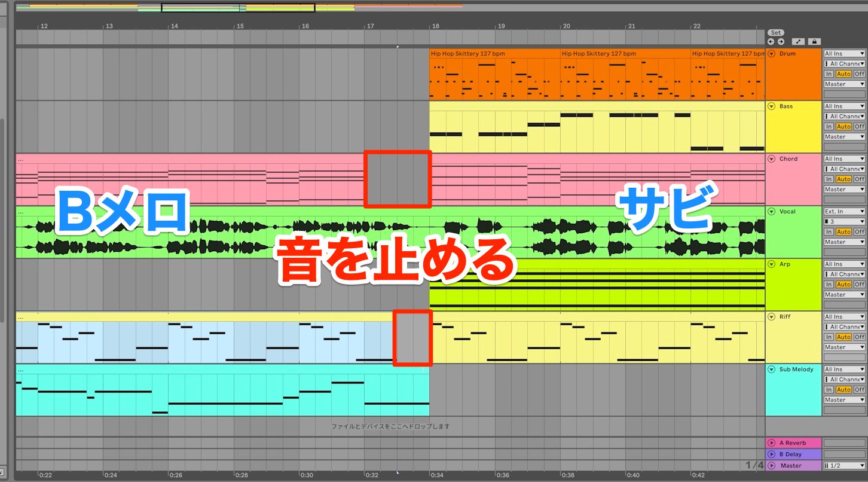
Task: Click the 1/4 grid size indicator
Action: coord(754,465)
